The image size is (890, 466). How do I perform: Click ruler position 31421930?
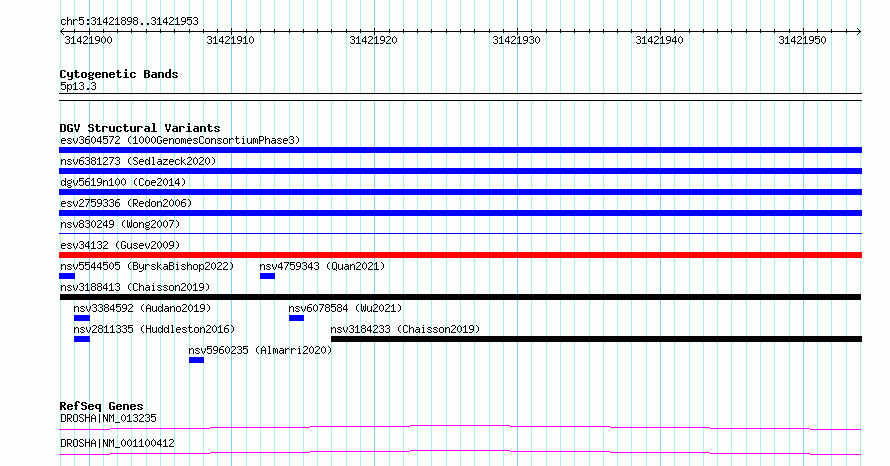click(517, 40)
